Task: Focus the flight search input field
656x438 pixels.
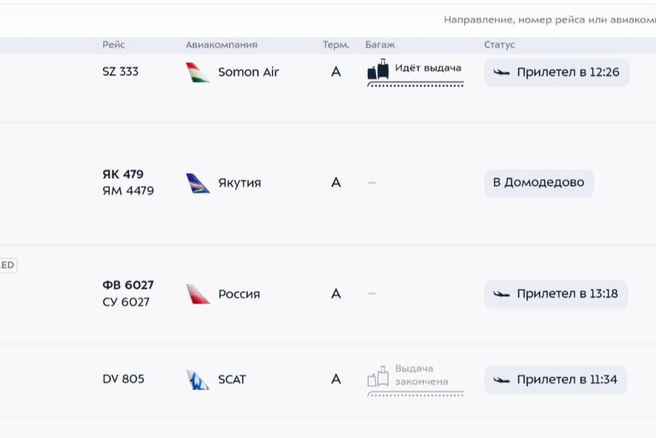Action: tap(548, 19)
